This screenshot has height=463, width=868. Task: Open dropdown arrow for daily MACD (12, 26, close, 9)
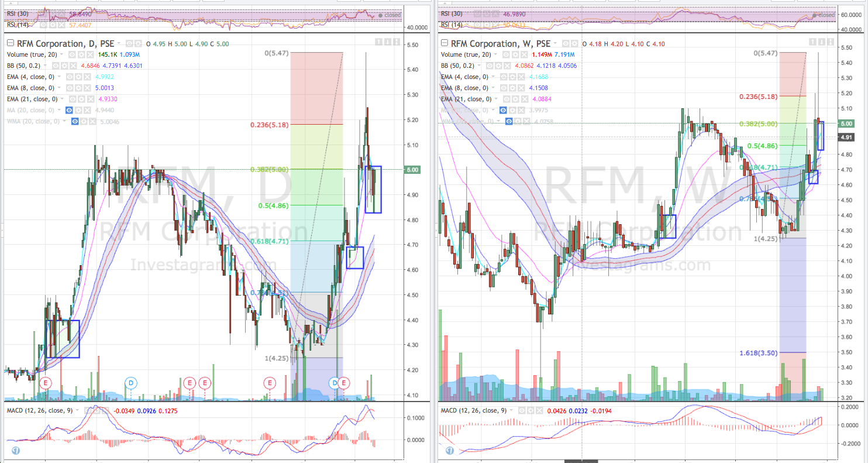[x=77, y=410]
